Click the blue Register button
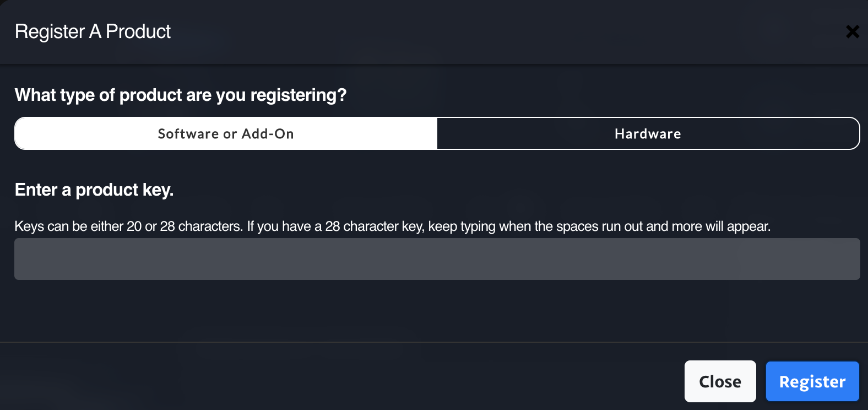Image resolution: width=868 pixels, height=410 pixels. click(812, 381)
